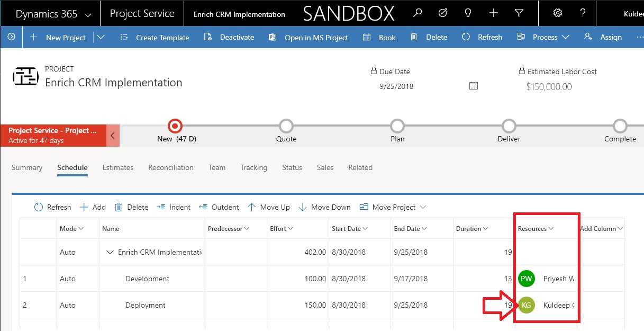
Task: Open the task flow target icon
Action: click(443, 13)
